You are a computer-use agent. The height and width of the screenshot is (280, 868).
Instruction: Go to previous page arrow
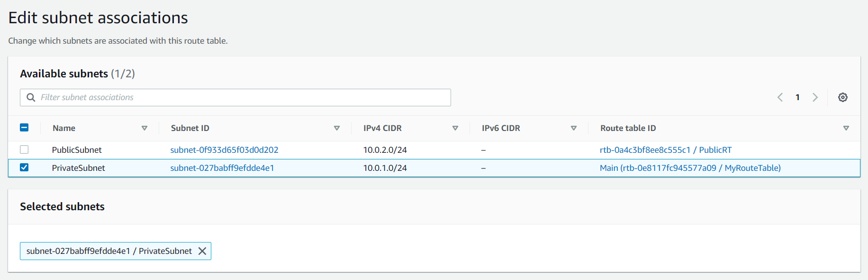780,97
